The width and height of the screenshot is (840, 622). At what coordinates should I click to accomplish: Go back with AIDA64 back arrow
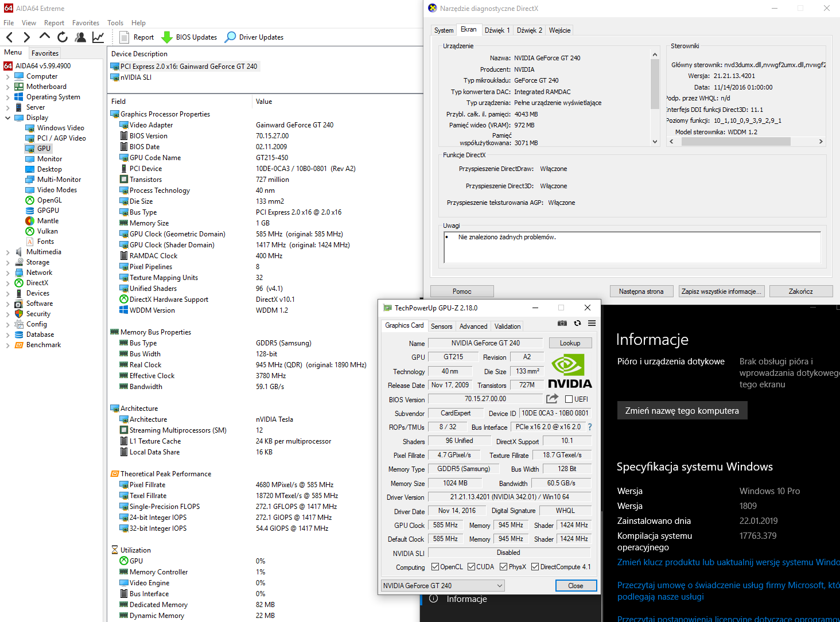pyautogui.click(x=9, y=37)
